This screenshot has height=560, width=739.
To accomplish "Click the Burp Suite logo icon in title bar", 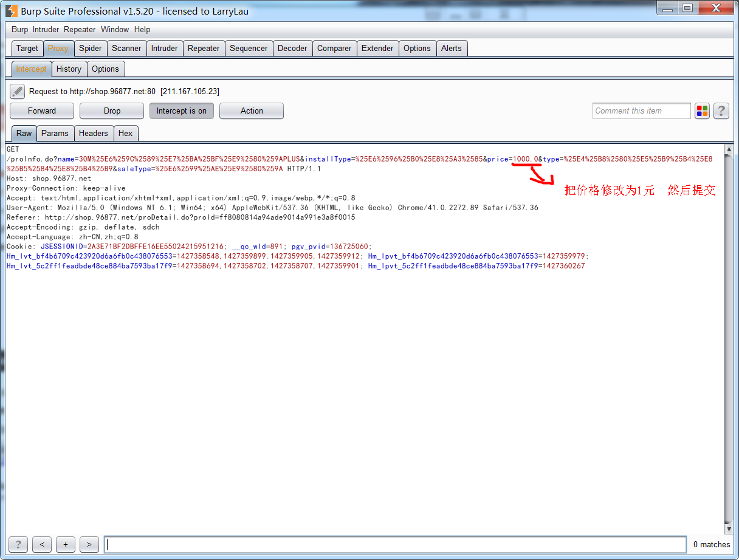I will 11,10.
